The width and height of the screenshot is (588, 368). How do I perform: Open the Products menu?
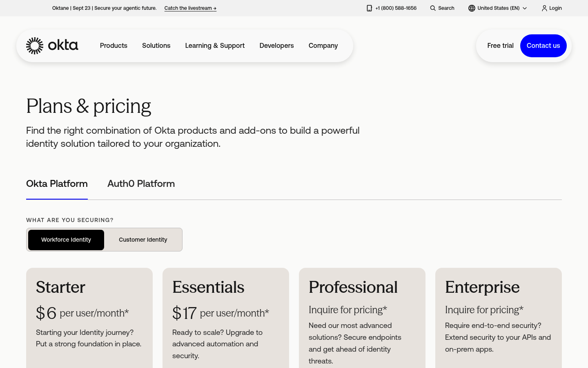point(114,46)
